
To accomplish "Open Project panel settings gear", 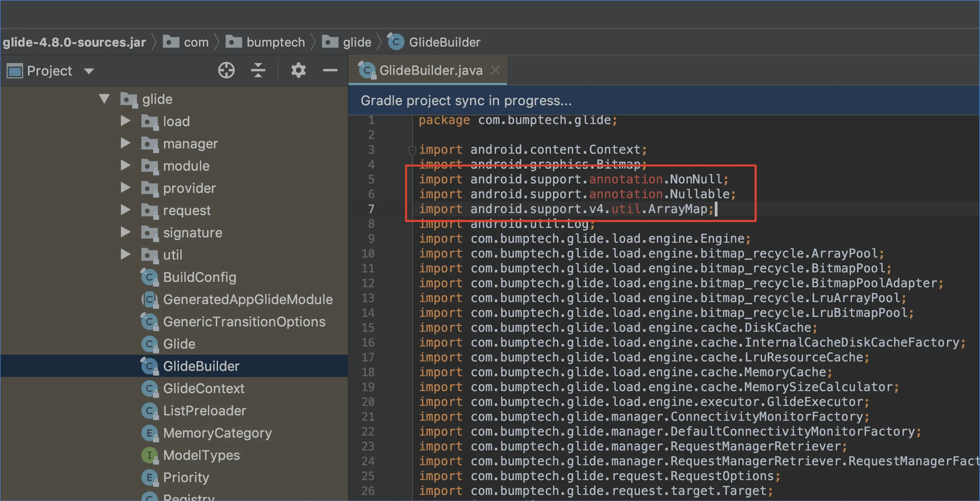I will (x=298, y=70).
